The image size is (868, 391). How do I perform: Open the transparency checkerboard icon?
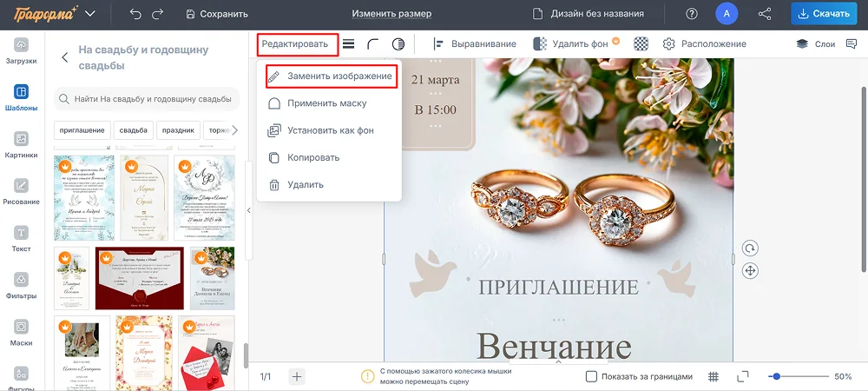641,43
